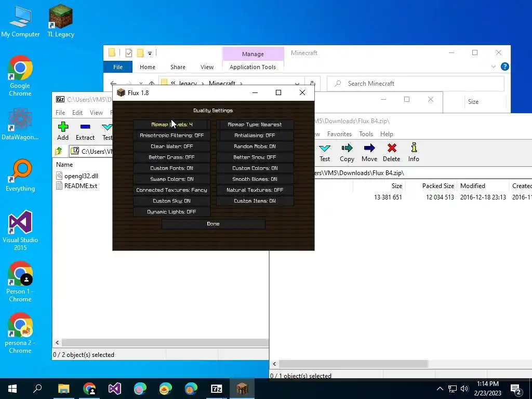Viewport: 532px width, 399px height.
Task: Open the Explorer recent locations dropdown
Action: [141, 83]
